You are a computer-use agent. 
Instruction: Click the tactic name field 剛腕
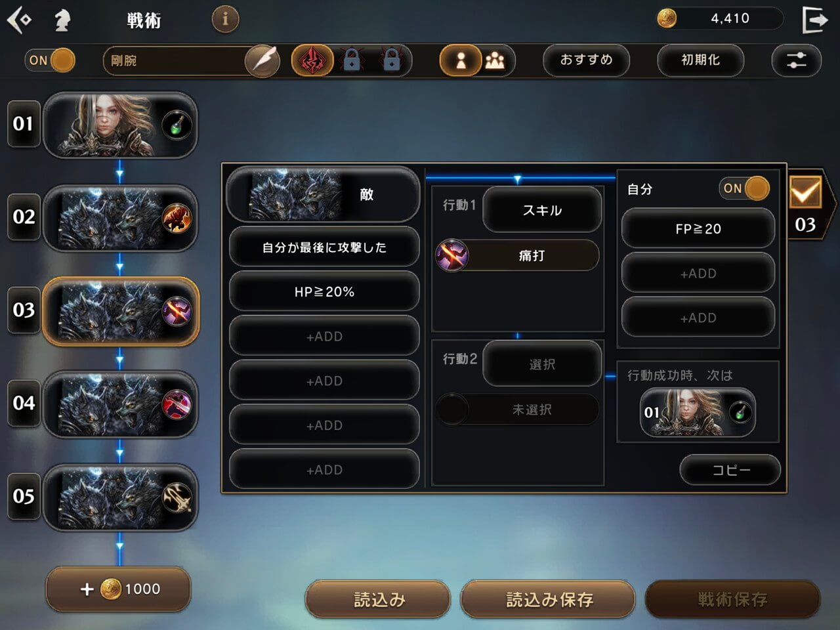tap(175, 61)
